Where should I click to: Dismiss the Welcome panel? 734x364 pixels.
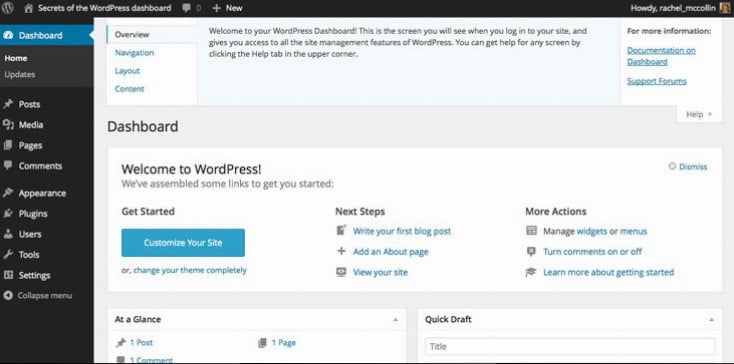693,167
